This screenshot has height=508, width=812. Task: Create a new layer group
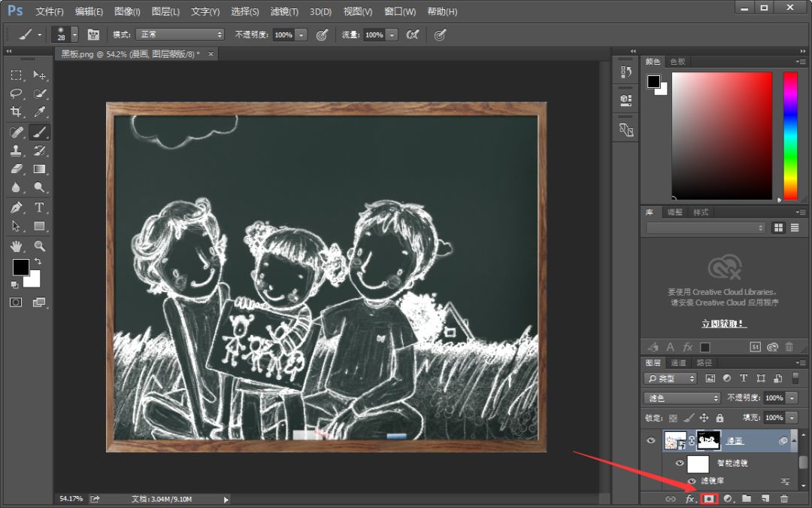pos(747,499)
